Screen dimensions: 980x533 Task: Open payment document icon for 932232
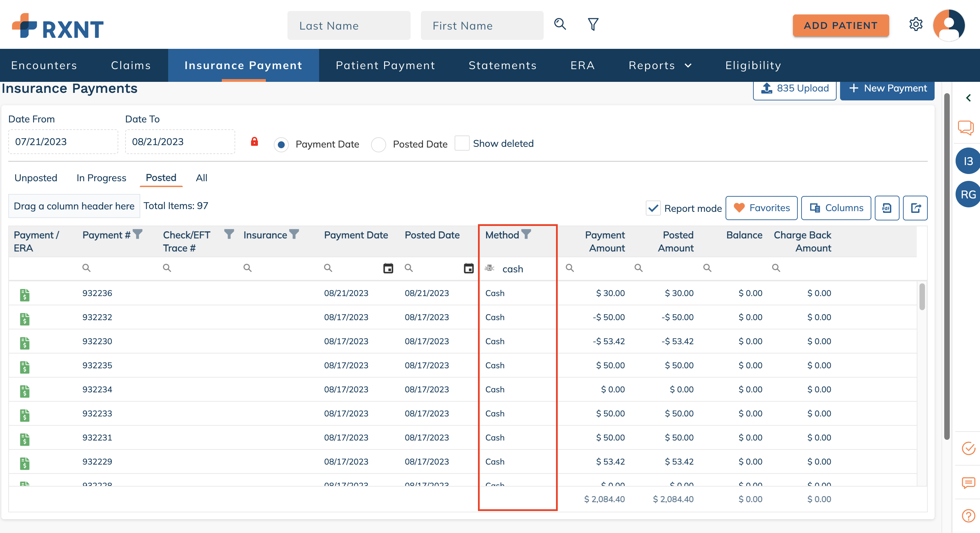(x=25, y=319)
